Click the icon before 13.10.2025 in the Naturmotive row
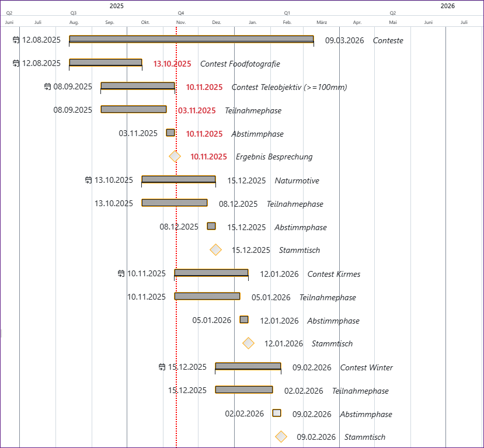Screen dimensions: 484x448 [89, 180]
